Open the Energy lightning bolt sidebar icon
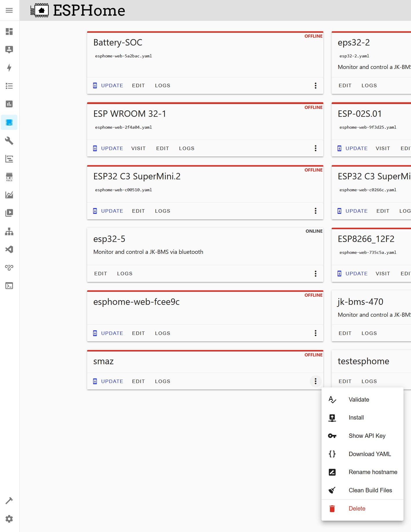The height and width of the screenshot is (532, 411). (9, 68)
